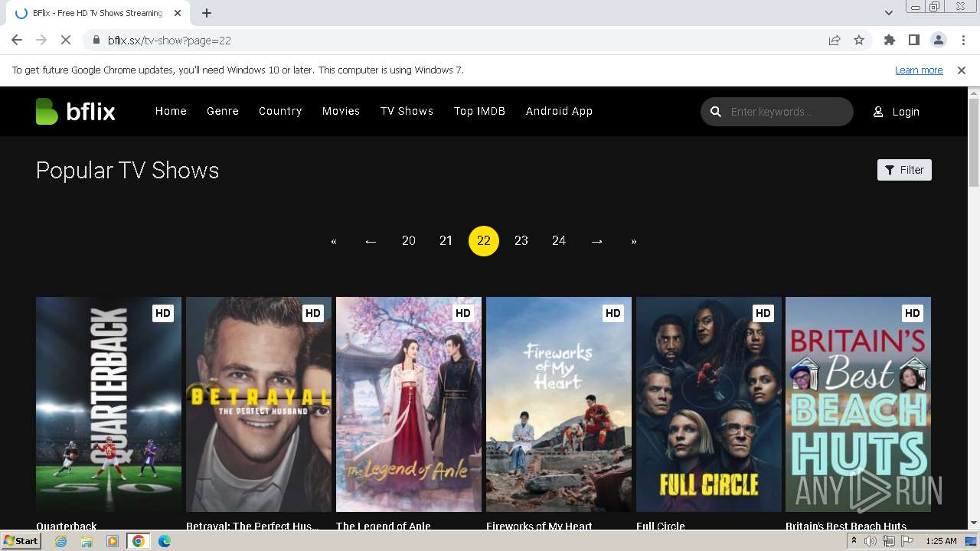Jump to last page with » arrow
Viewport: 980px width, 551px height.
pos(634,241)
